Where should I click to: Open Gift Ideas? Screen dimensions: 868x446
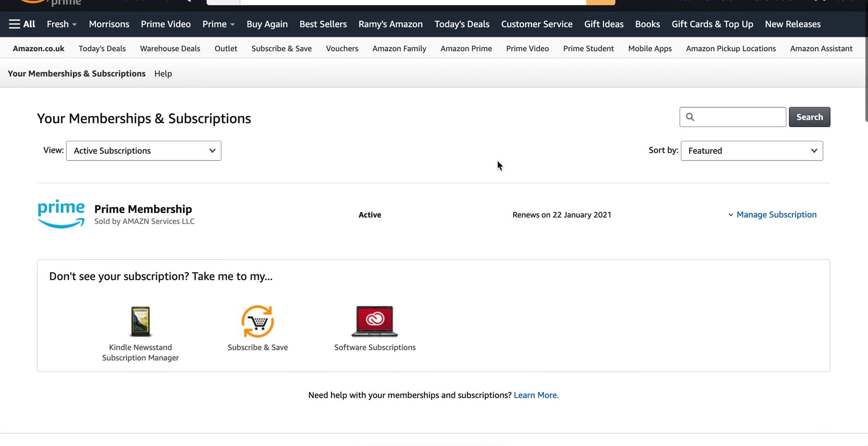(x=604, y=24)
